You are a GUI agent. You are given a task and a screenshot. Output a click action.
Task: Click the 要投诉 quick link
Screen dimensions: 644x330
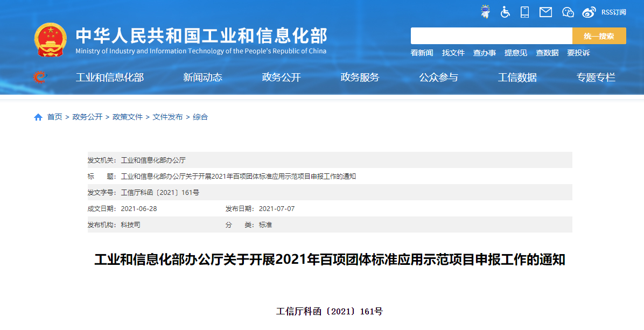tap(578, 53)
